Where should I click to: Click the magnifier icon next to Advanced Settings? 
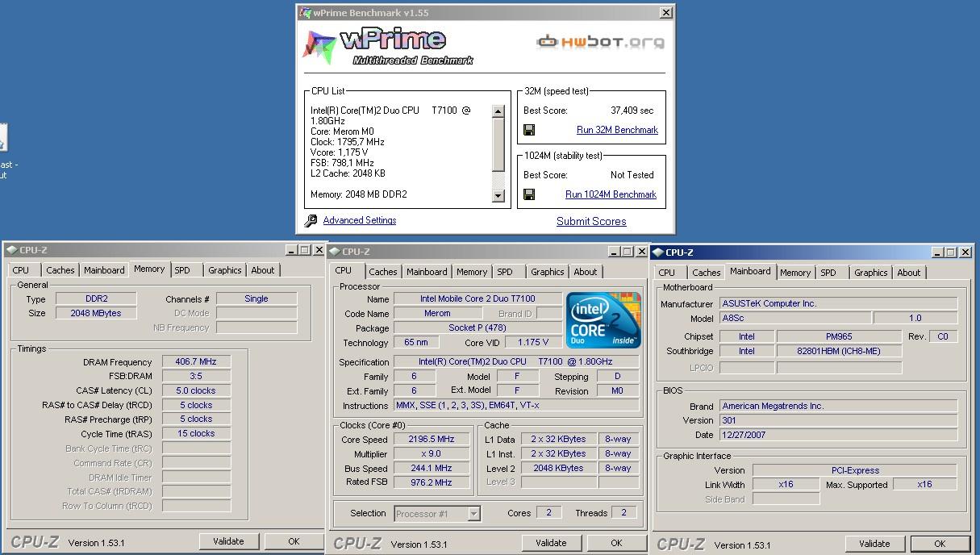click(311, 221)
